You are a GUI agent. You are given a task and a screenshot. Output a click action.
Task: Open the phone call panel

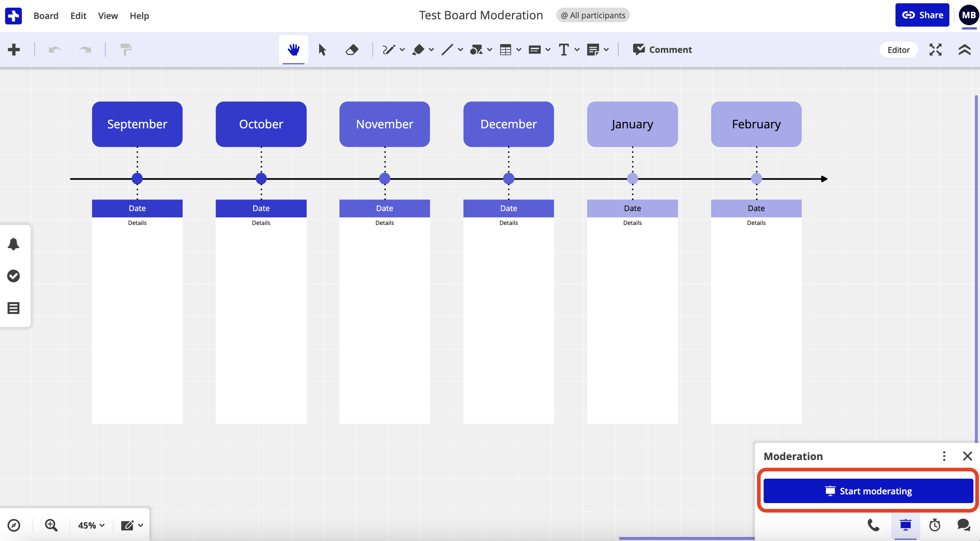[874, 525]
